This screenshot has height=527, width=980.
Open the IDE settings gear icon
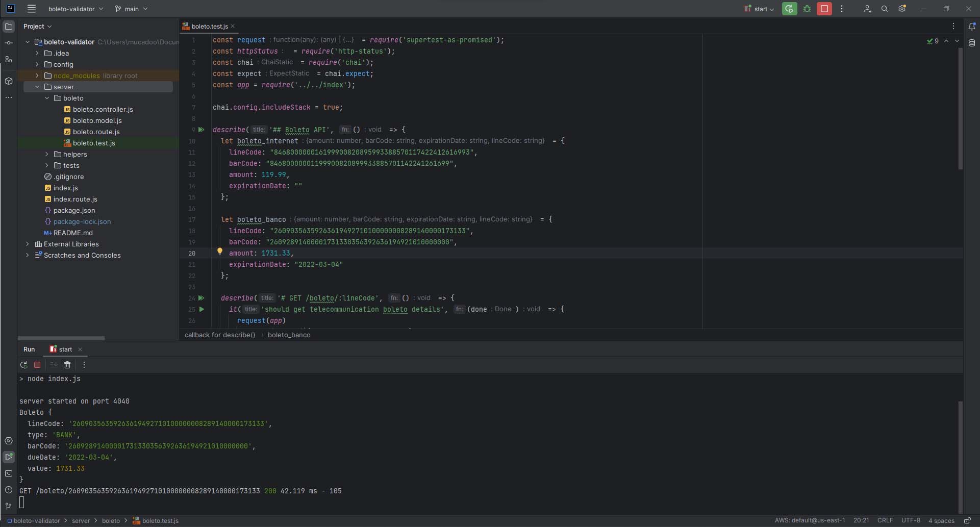[x=902, y=9]
